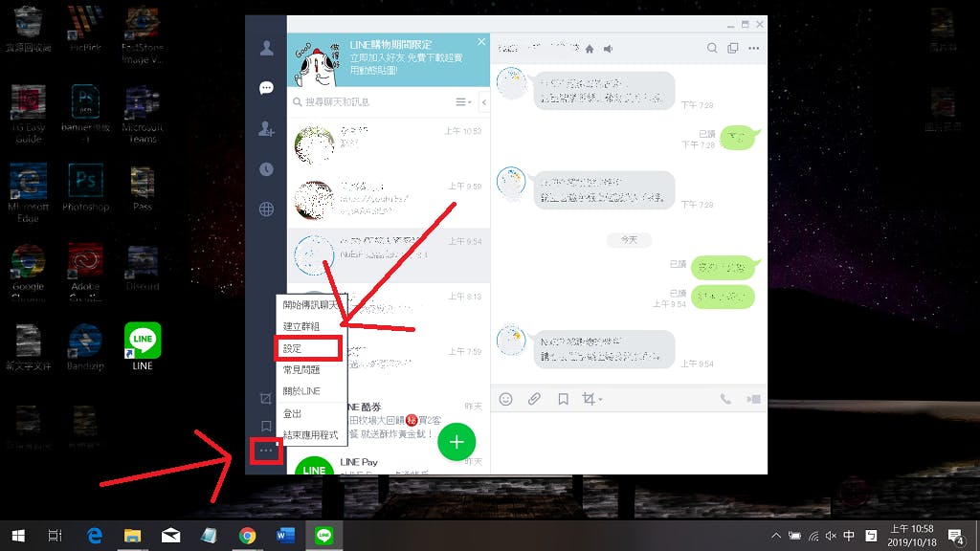This screenshot has height=551, width=980.
Task: Open the Chats tab speech bubble icon
Action: coord(266,88)
